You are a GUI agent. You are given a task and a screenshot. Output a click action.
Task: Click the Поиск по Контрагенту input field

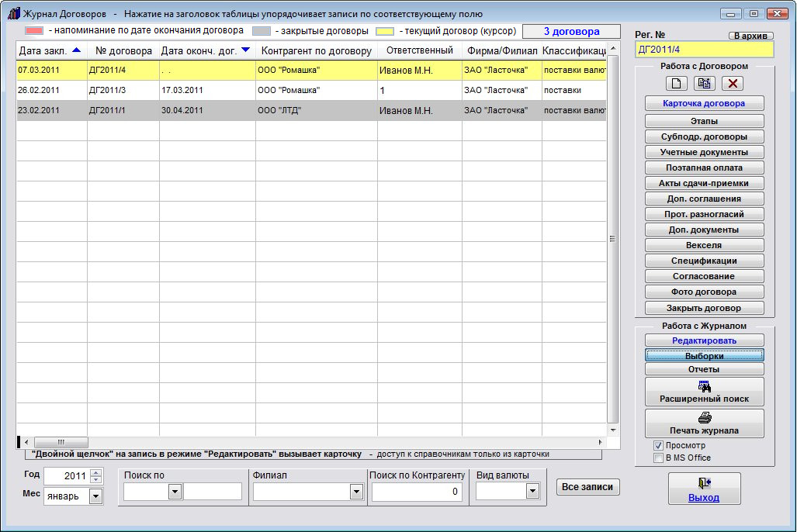pos(417,492)
